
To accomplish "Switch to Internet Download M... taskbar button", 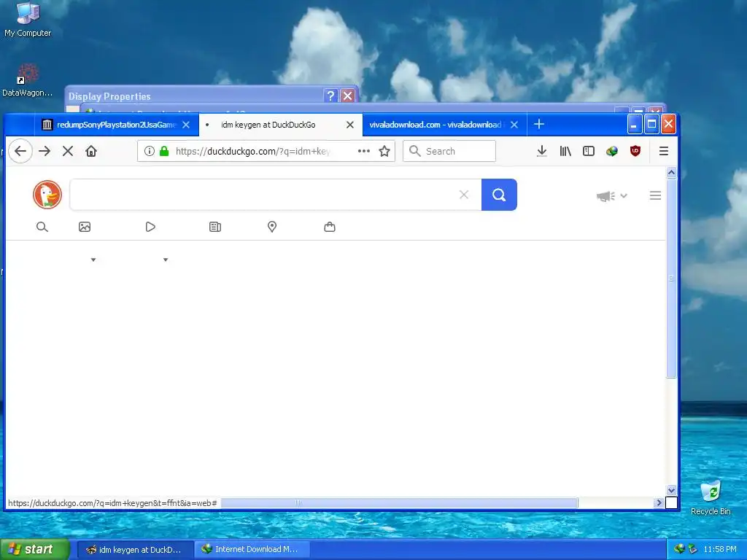I will click(x=252, y=550).
